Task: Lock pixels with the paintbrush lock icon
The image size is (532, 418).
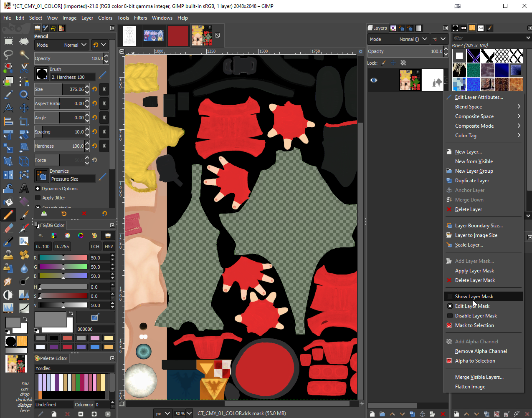Action: coord(383,63)
